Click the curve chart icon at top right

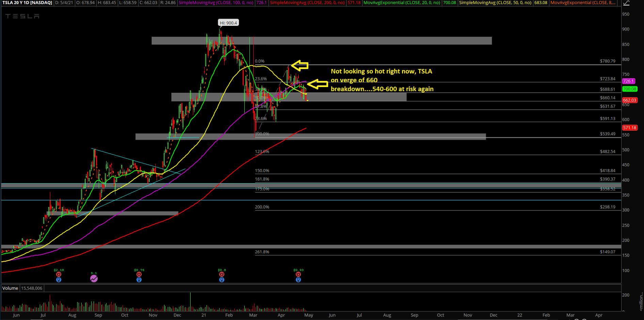626,3
